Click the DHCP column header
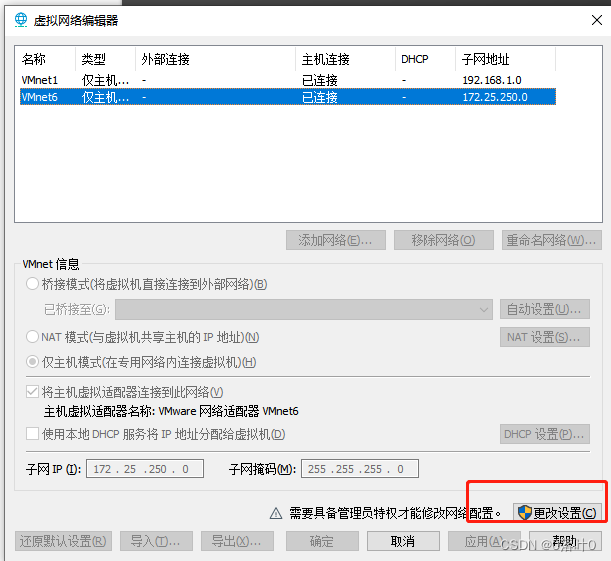 pos(426,59)
